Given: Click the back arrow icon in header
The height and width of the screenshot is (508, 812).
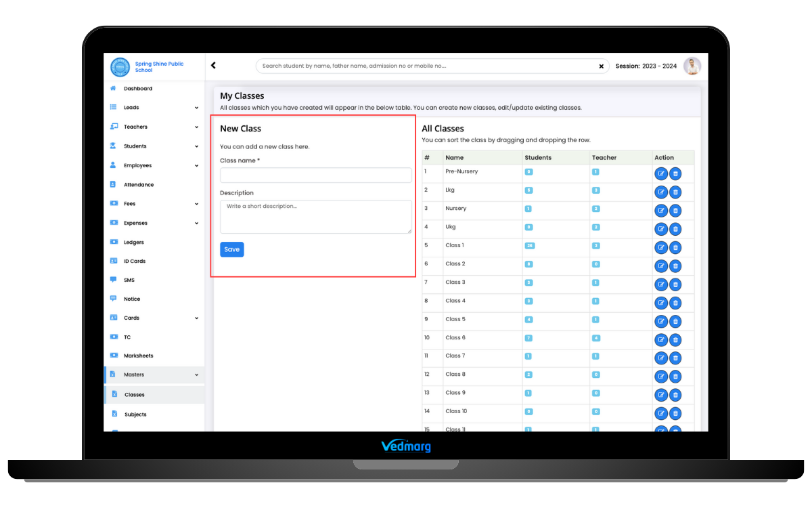Looking at the screenshot, I should tap(213, 66).
